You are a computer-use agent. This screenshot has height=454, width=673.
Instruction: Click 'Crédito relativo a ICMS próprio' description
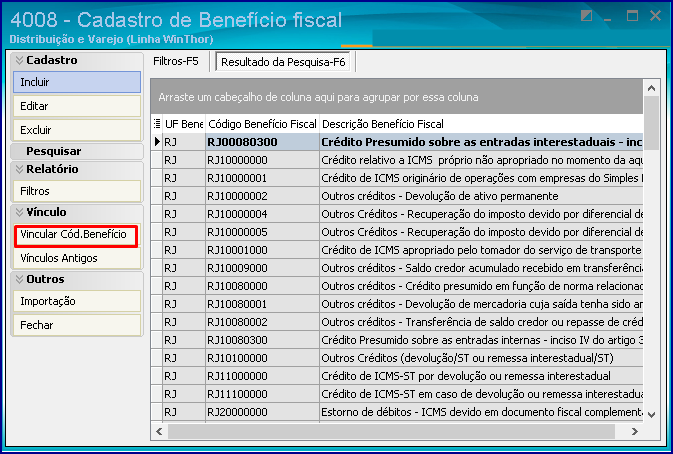coord(482,160)
